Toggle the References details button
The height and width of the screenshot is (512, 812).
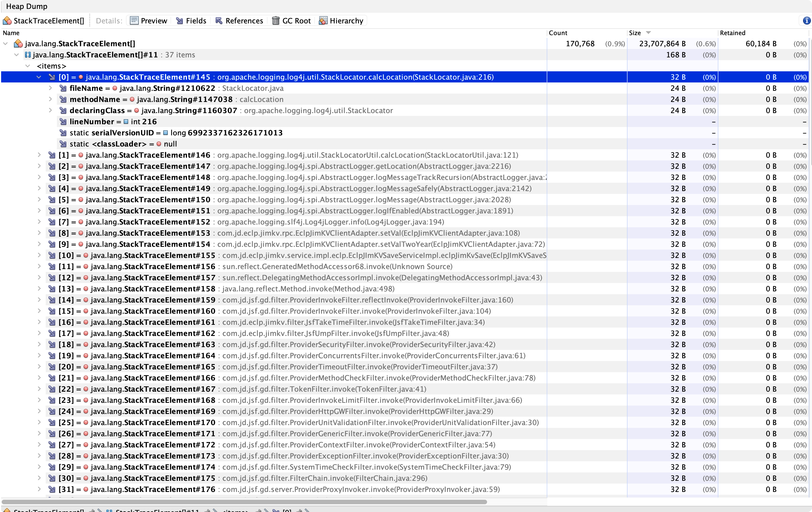coord(239,21)
